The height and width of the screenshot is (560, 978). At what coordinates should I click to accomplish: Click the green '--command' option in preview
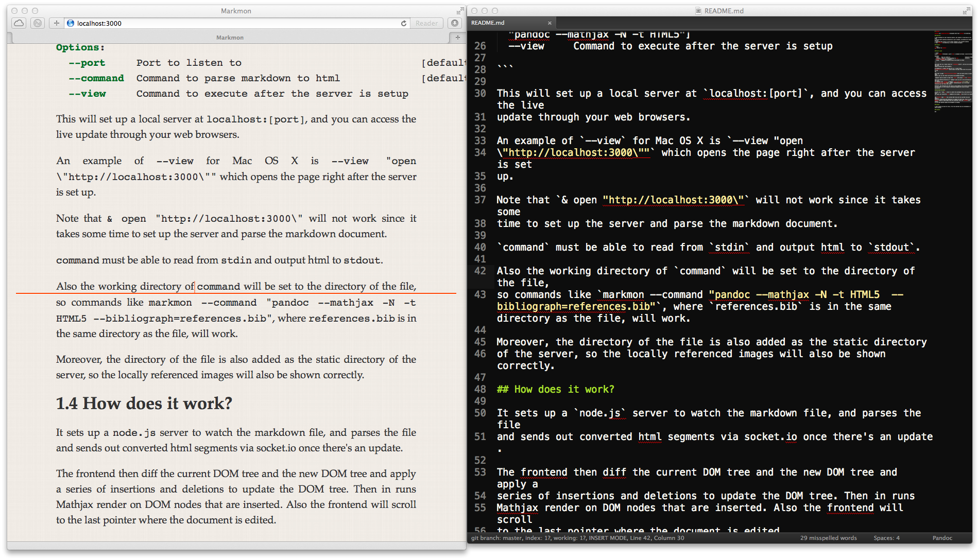[96, 78]
